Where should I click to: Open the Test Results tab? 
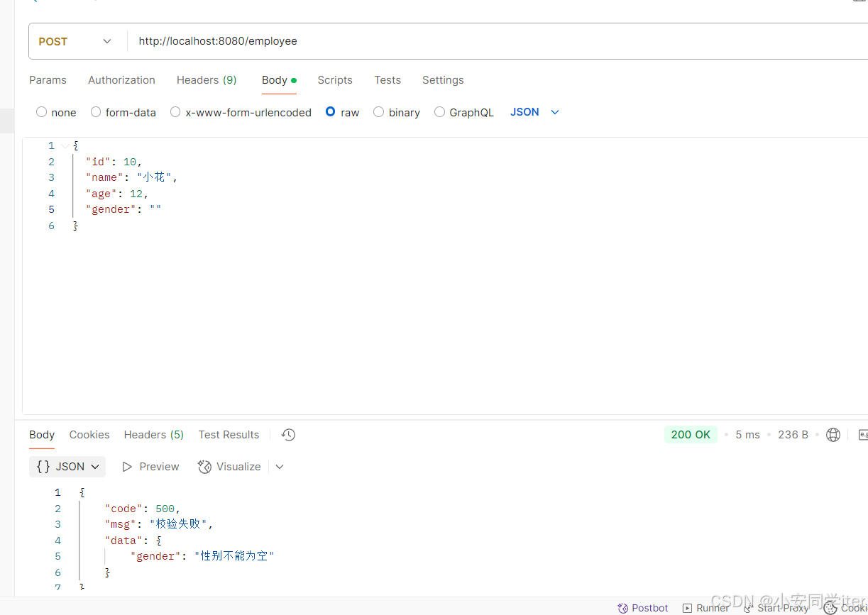(229, 435)
